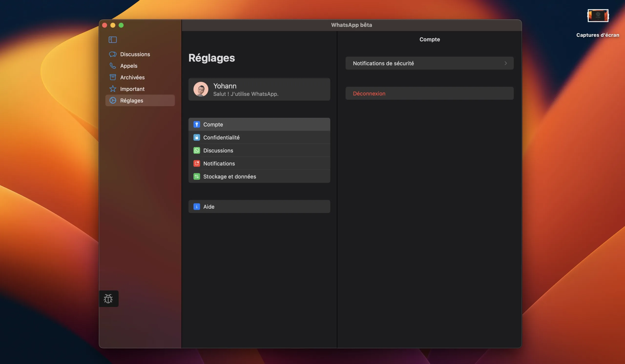This screenshot has width=625, height=364.
Task: Select the Compte settings row
Action: pyautogui.click(x=213, y=124)
